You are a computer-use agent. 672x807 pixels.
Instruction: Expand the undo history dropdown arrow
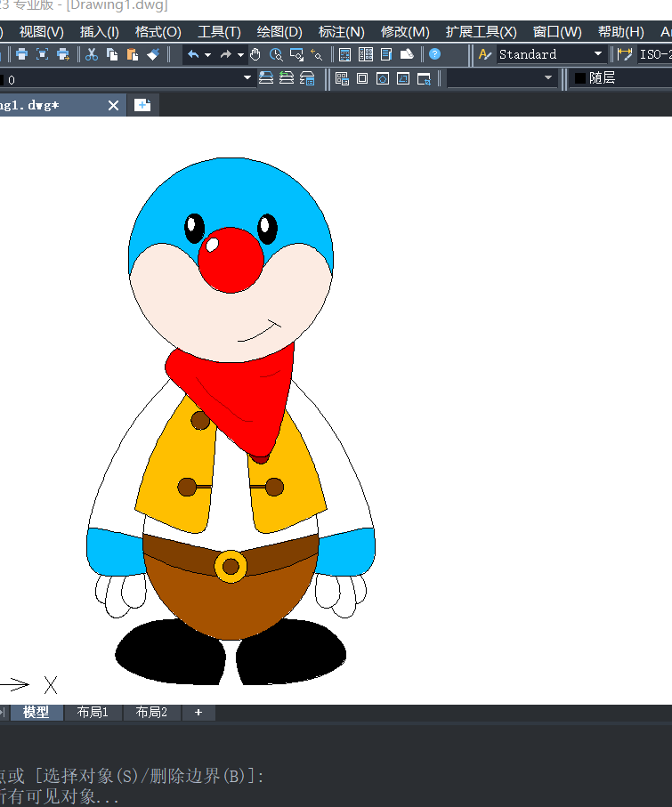point(207,54)
